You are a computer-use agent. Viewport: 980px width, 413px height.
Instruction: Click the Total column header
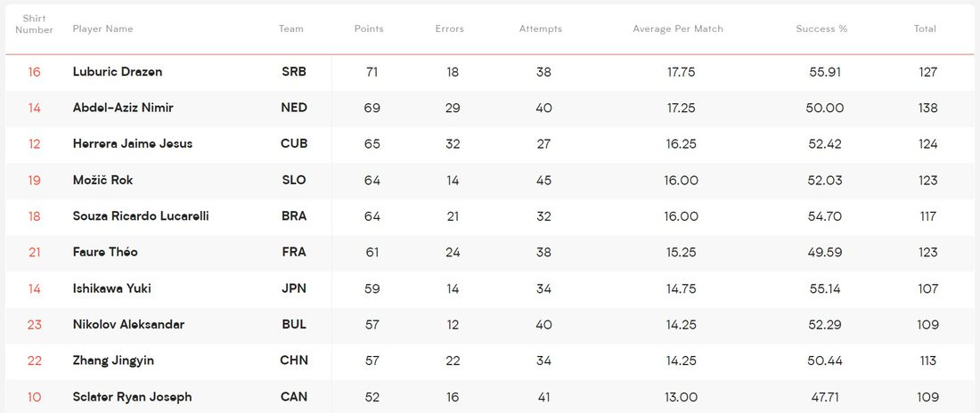click(x=925, y=28)
